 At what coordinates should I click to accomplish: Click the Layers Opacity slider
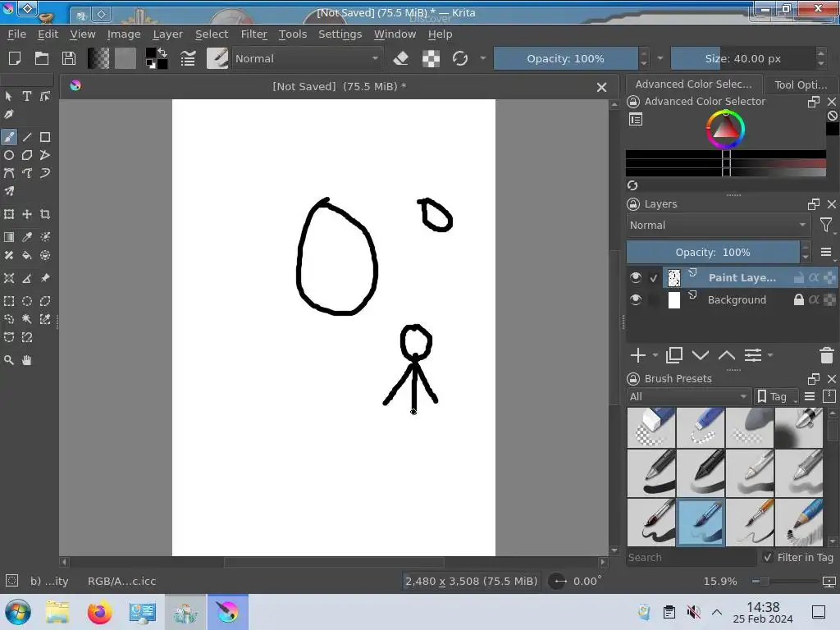point(713,252)
